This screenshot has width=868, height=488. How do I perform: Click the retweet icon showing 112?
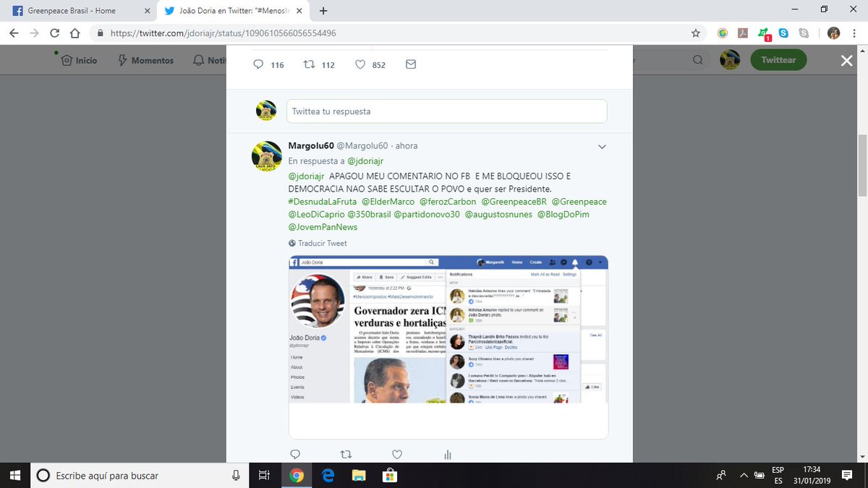[x=310, y=64]
